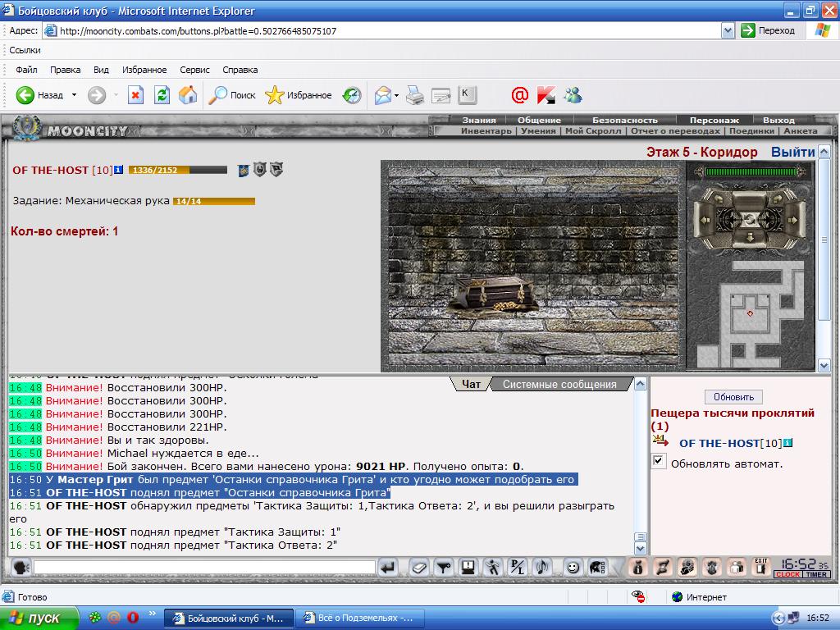Click the running figure icon
This screenshot has height=630, width=840.
(x=493, y=568)
